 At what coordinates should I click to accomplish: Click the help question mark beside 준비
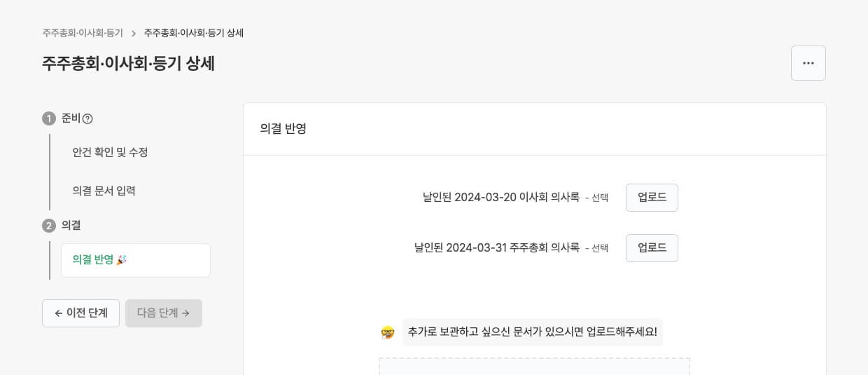coord(87,119)
